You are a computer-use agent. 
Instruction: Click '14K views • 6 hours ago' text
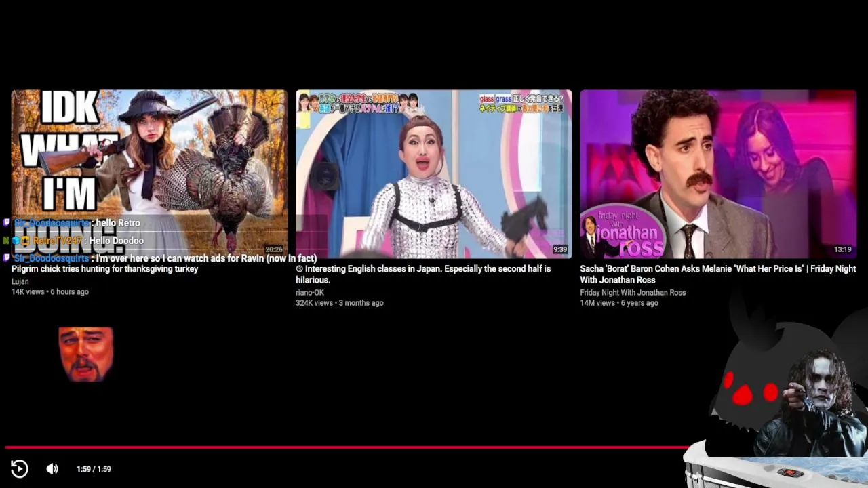(50, 292)
